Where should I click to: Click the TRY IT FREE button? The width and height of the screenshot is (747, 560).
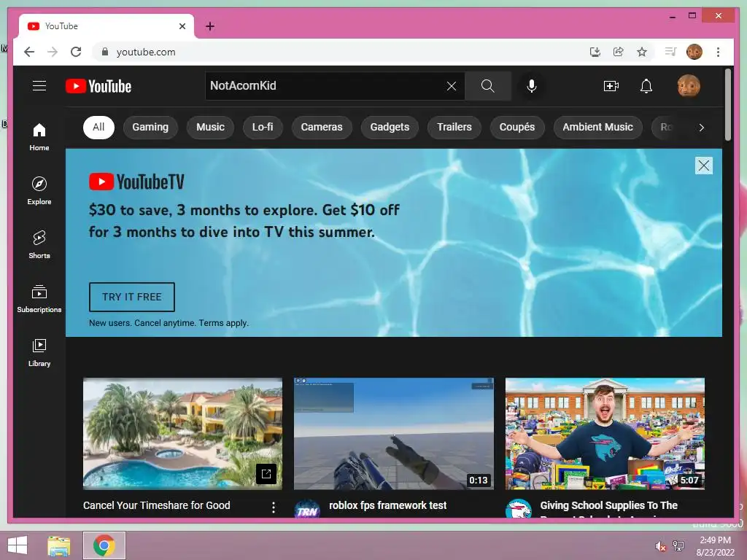point(132,297)
